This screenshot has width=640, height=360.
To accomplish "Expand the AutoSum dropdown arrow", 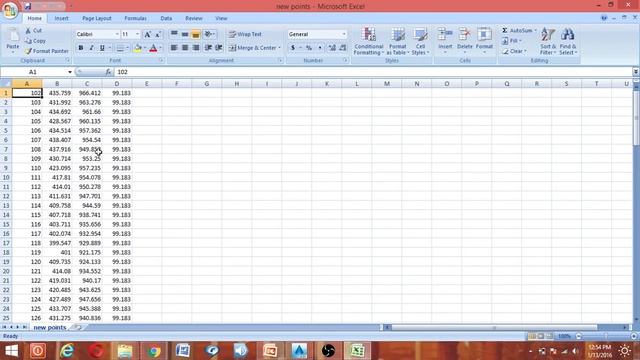I will pyautogui.click(x=536, y=31).
